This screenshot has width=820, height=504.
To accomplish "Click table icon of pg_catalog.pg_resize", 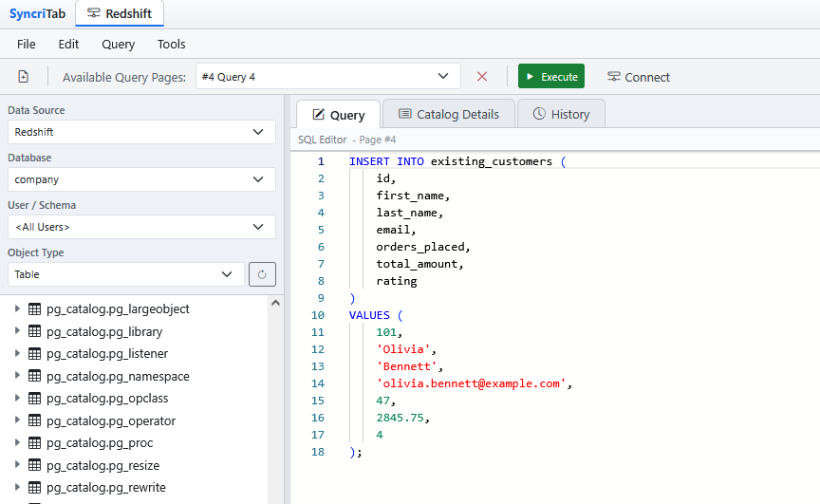I will 34,465.
